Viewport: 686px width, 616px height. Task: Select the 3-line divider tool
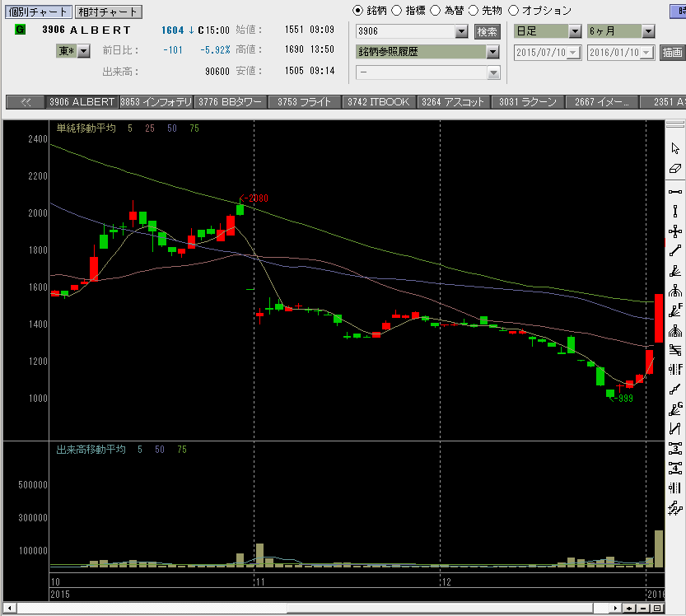[675, 449]
